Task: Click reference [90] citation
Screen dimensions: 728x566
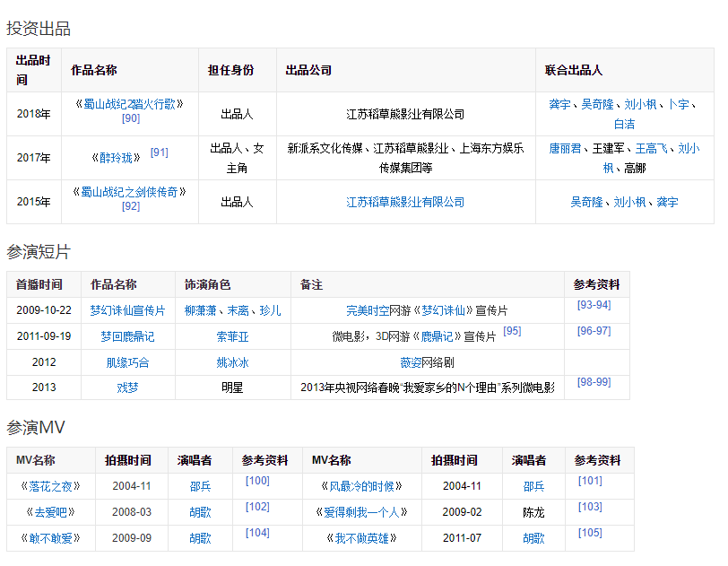Action: click(x=131, y=118)
